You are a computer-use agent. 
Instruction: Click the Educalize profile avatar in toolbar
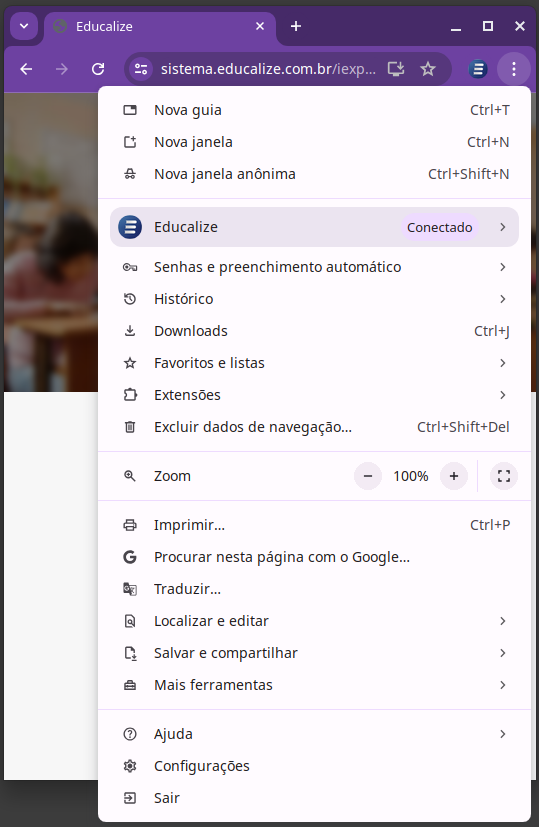tap(478, 69)
